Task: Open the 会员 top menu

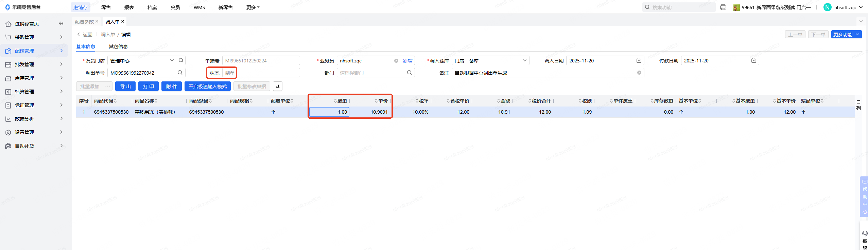Action: pyautogui.click(x=175, y=7)
